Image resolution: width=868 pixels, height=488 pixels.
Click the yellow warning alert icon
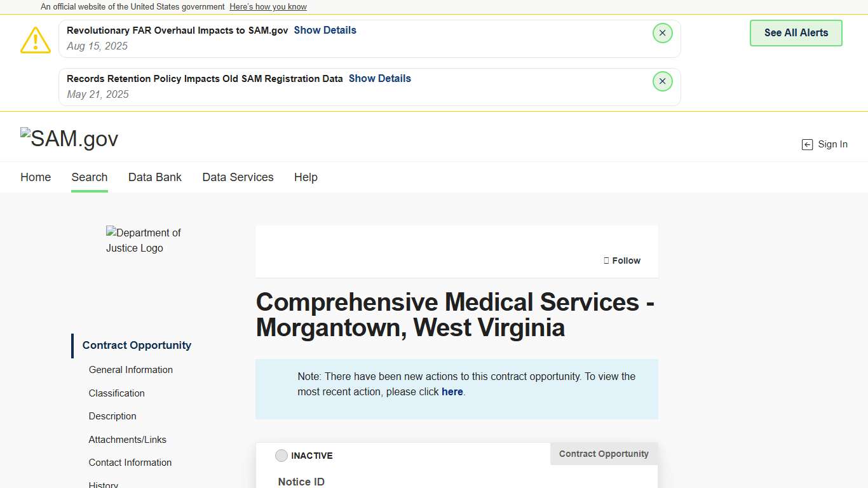click(x=36, y=40)
